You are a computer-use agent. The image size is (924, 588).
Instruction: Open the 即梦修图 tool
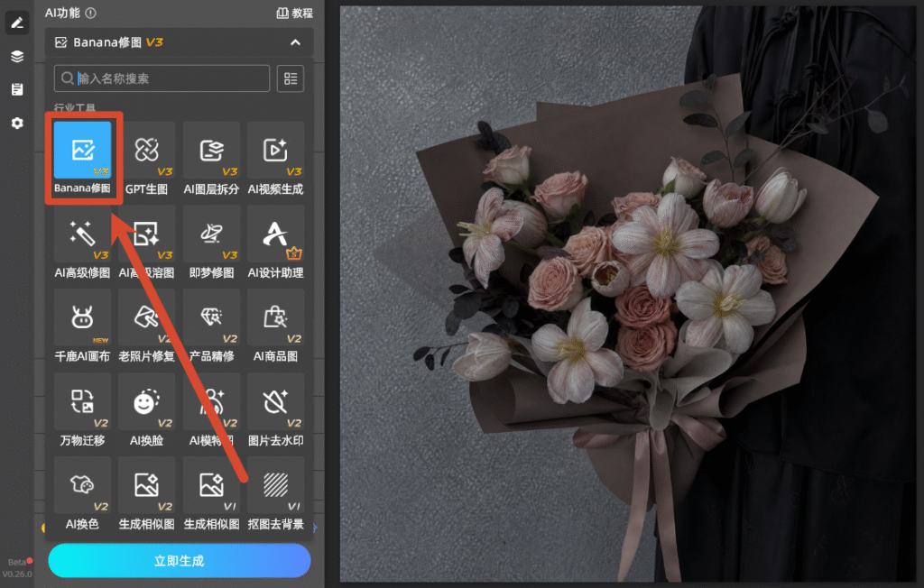click(211, 234)
